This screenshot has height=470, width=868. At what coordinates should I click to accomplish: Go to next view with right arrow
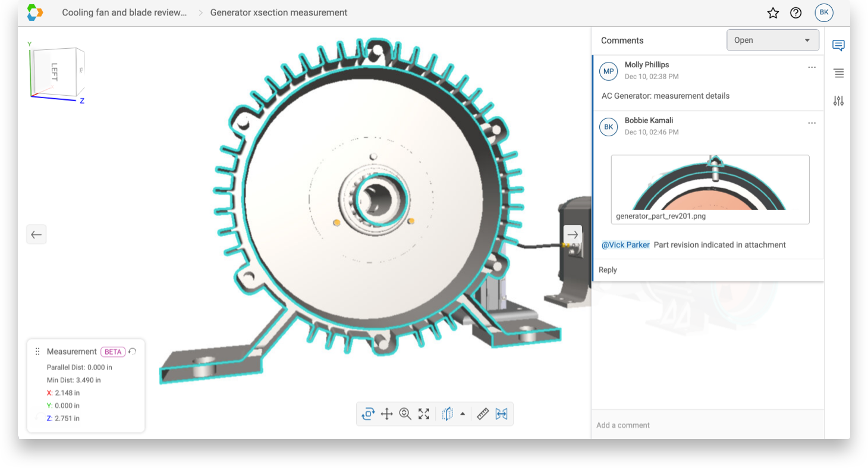pyautogui.click(x=573, y=234)
